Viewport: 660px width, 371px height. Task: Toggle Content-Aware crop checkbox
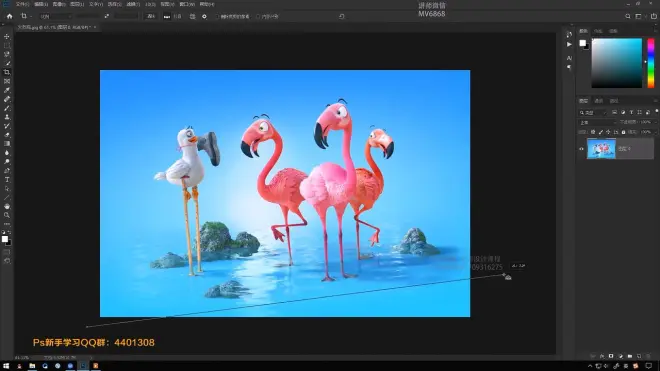coord(258,17)
